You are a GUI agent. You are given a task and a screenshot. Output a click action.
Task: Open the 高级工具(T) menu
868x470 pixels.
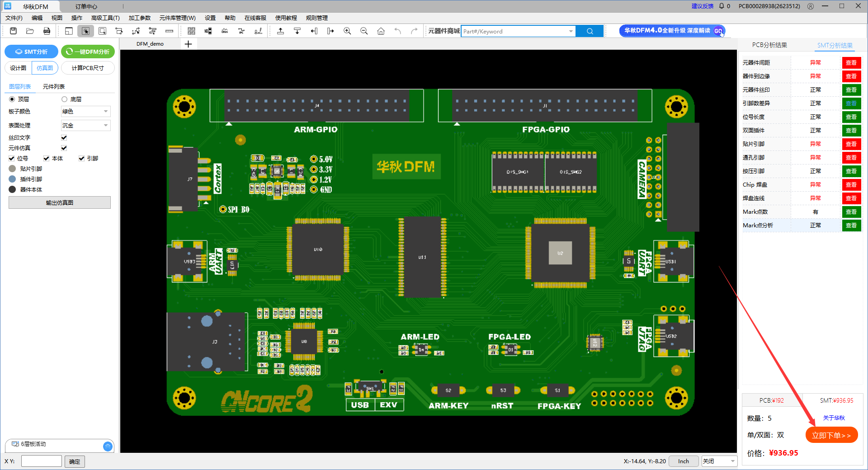coord(105,18)
